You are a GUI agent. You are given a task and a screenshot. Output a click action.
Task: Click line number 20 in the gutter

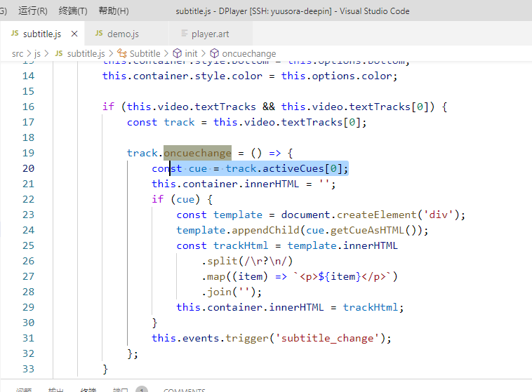point(29,168)
